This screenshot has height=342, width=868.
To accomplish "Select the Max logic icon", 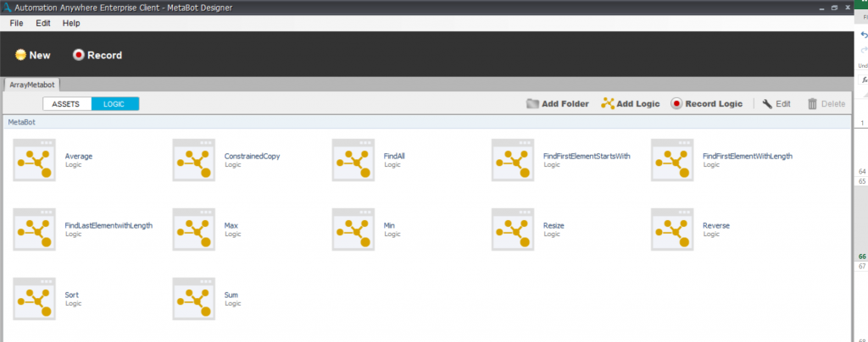I will click(194, 229).
